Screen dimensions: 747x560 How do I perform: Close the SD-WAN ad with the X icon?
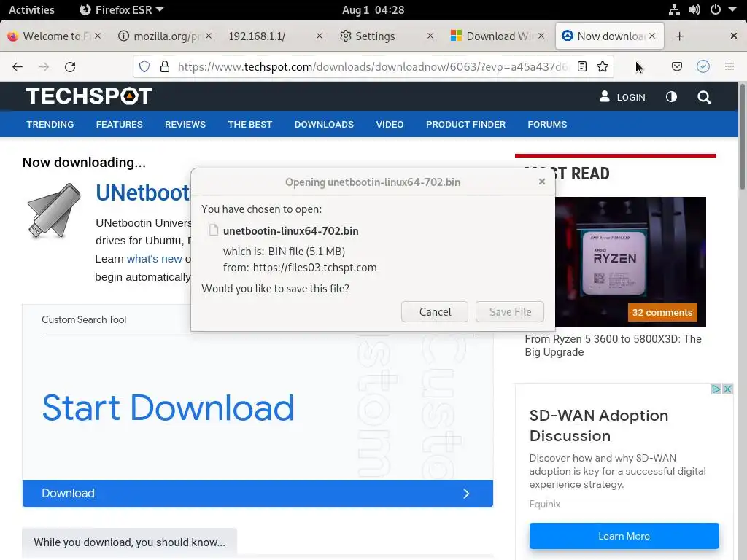(x=727, y=389)
